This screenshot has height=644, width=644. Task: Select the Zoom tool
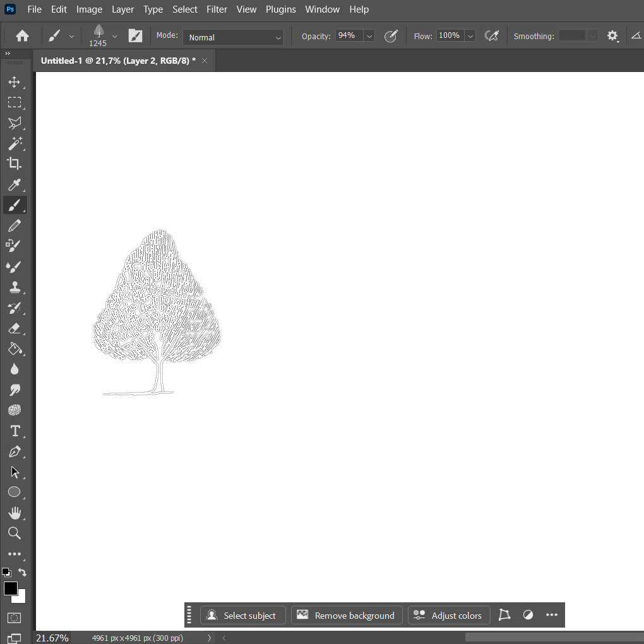click(15, 534)
